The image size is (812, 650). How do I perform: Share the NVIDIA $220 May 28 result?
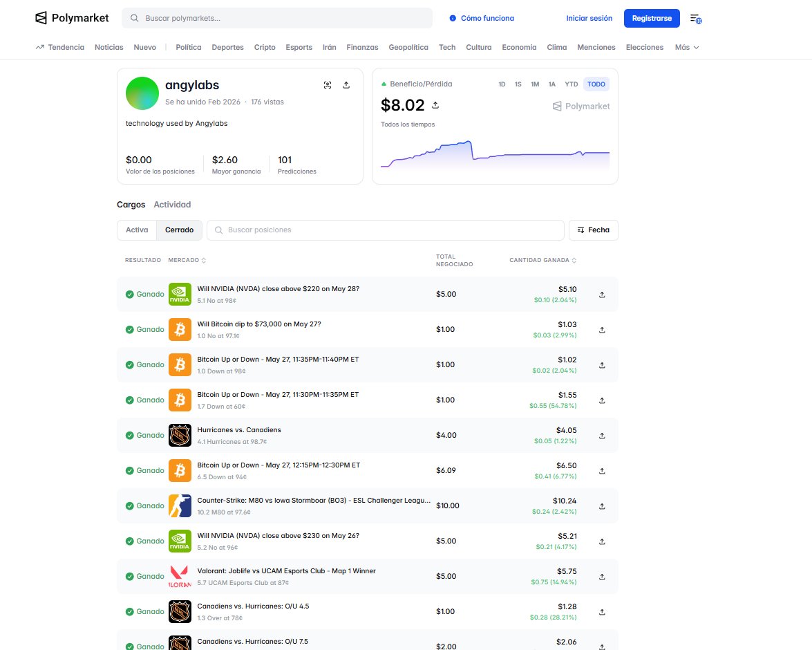(x=602, y=295)
